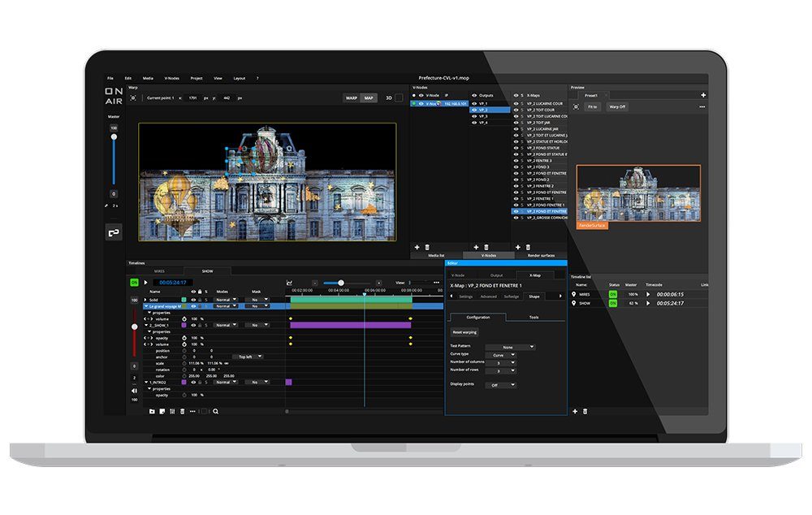Open the anchor Top left dropdown
The width and height of the screenshot is (812, 515).
pyautogui.click(x=248, y=357)
